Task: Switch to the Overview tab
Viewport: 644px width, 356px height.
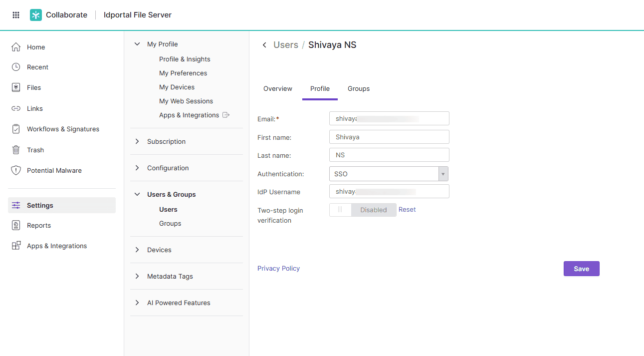Action: (x=278, y=88)
